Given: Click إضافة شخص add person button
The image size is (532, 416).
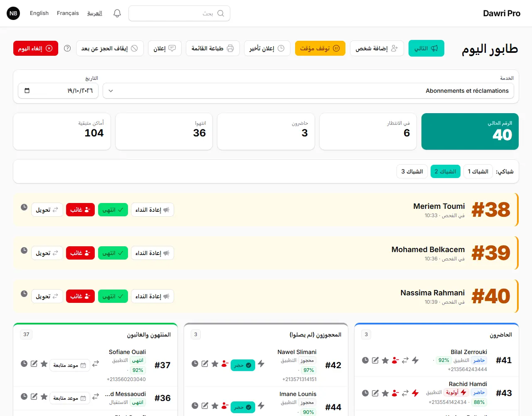Looking at the screenshot, I should pos(377,48).
